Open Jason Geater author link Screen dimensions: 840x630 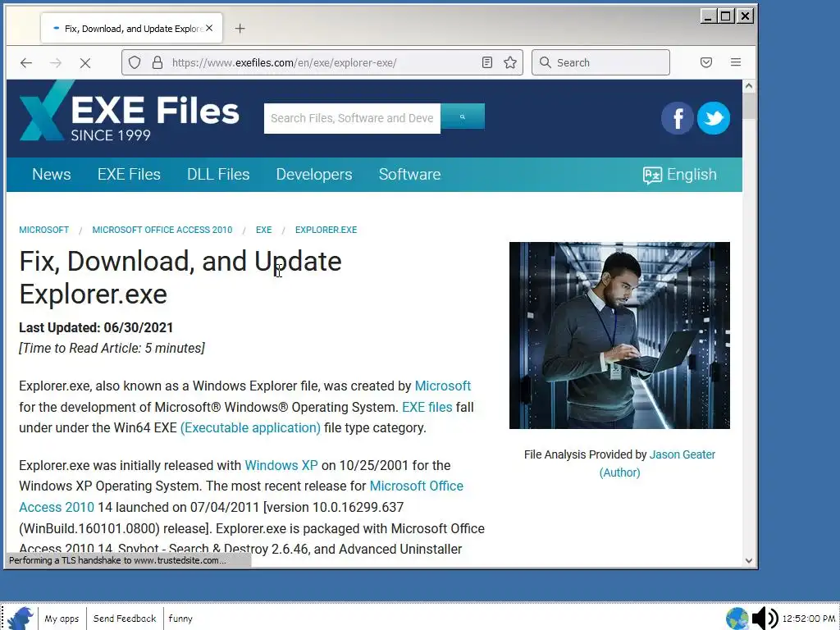[x=682, y=454]
